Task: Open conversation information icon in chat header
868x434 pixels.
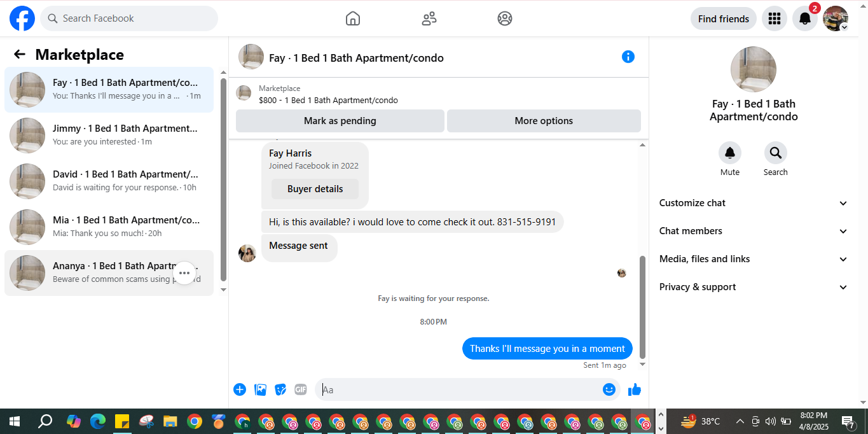Action: 628,57
